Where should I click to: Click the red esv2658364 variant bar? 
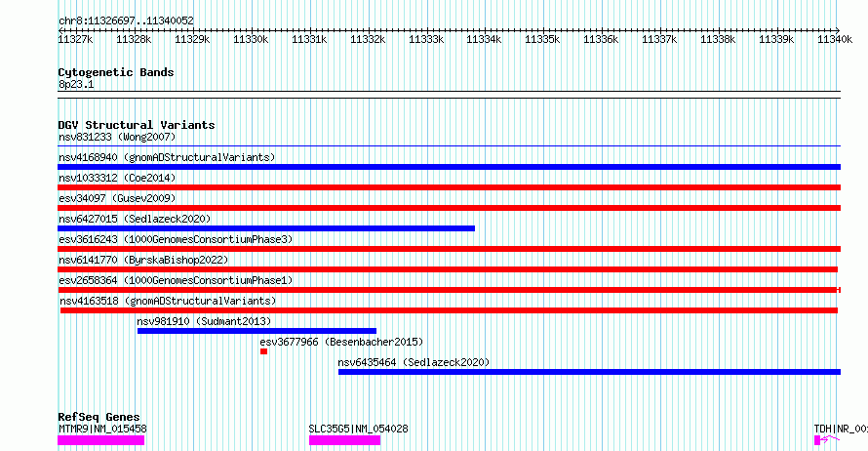tap(449, 290)
